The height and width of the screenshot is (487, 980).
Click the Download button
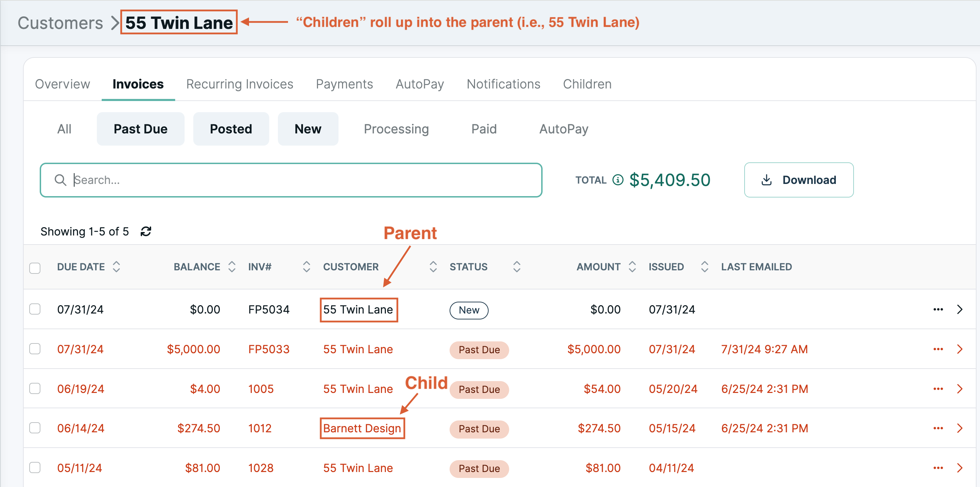pos(799,180)
